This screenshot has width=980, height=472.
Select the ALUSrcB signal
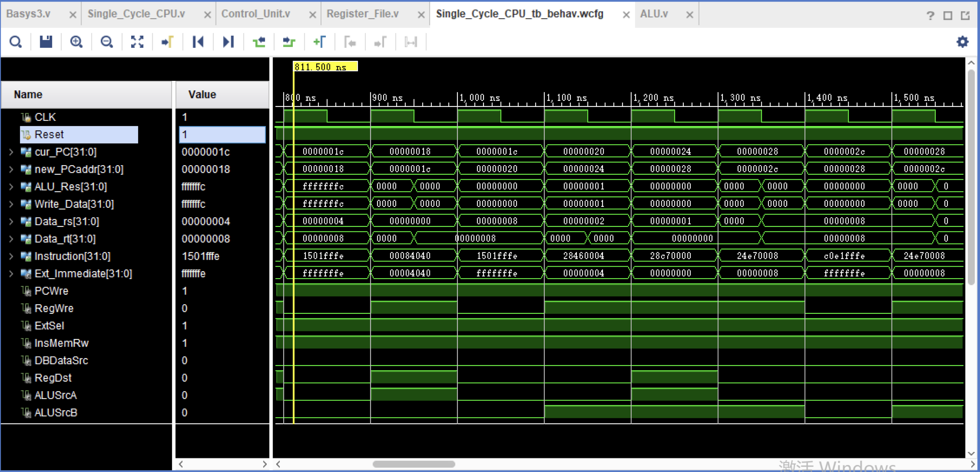(x=56, y=413)
